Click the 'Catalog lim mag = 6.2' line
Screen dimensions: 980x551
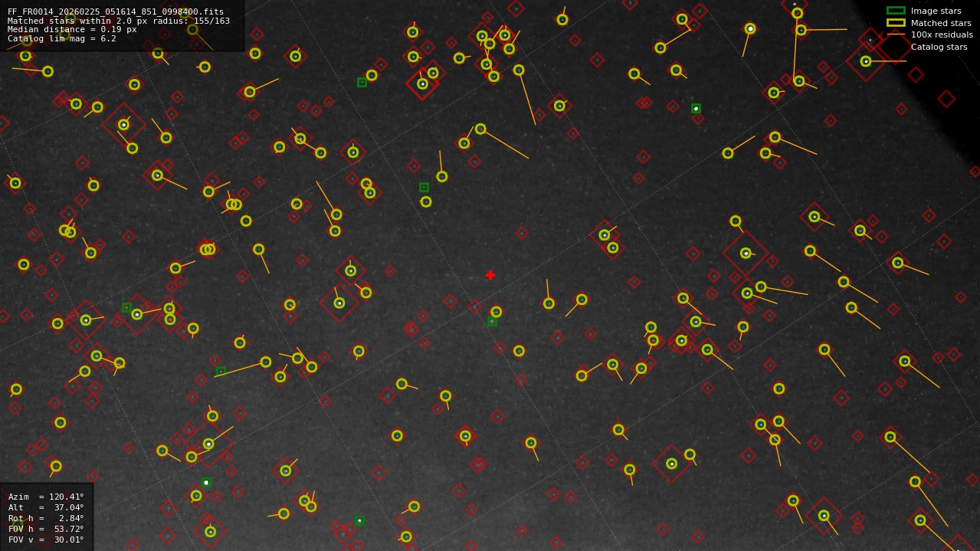pyautogui.click(x=62, y=38)
